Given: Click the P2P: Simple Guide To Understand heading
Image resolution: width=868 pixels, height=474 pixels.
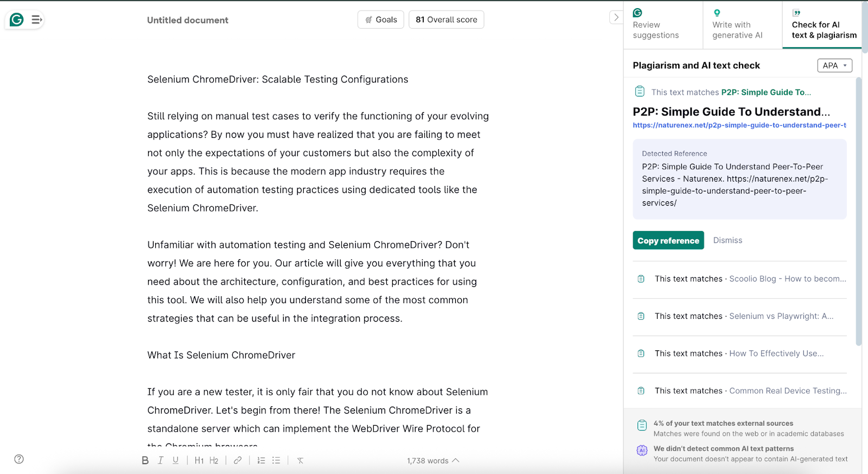Looking at the screenshot, I should [x=731, y=112].
